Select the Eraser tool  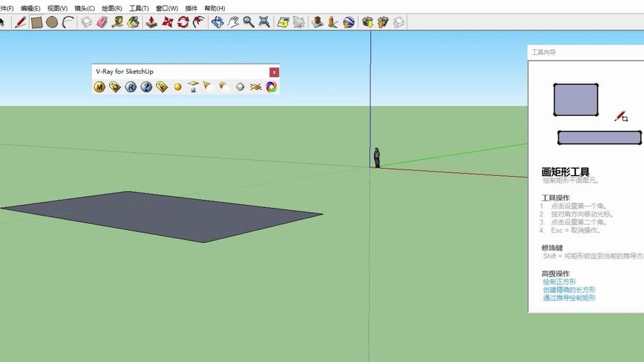tap(101, 22)
